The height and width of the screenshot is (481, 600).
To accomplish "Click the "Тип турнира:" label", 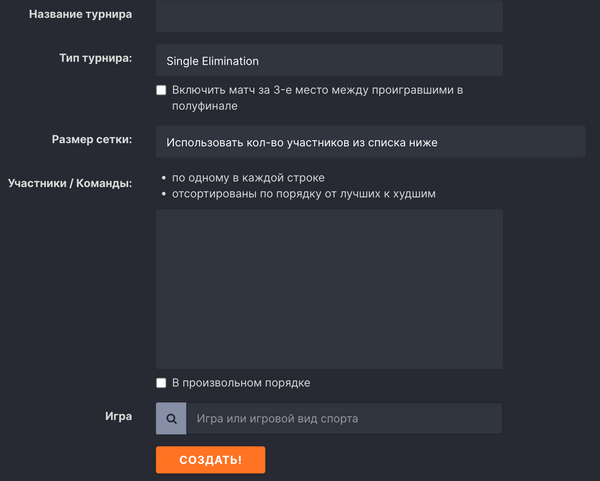I will pyautogui.click(x=95, y=59).
